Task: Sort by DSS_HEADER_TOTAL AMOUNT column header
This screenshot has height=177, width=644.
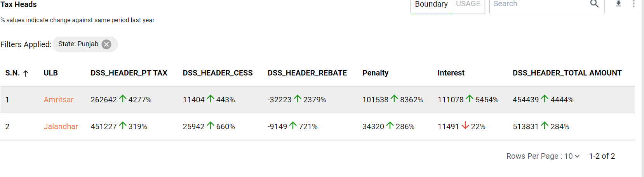Action: coord(567,73)
